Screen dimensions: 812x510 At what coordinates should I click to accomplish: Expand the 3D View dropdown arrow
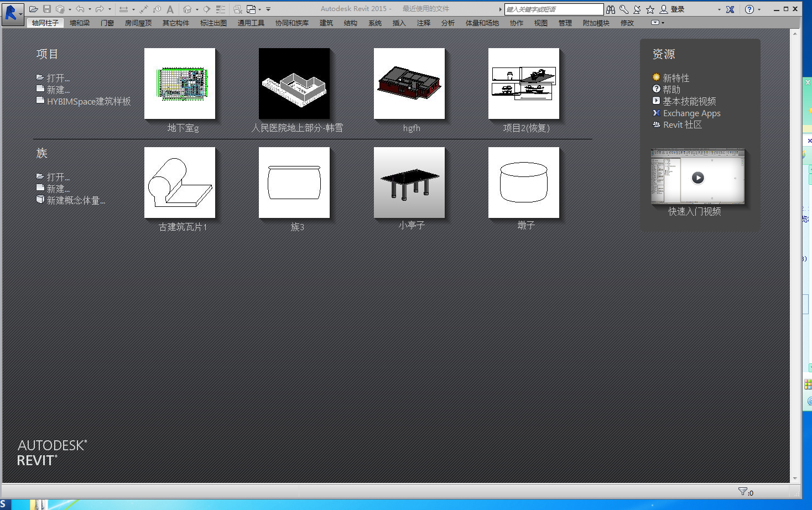click(197, 9)
